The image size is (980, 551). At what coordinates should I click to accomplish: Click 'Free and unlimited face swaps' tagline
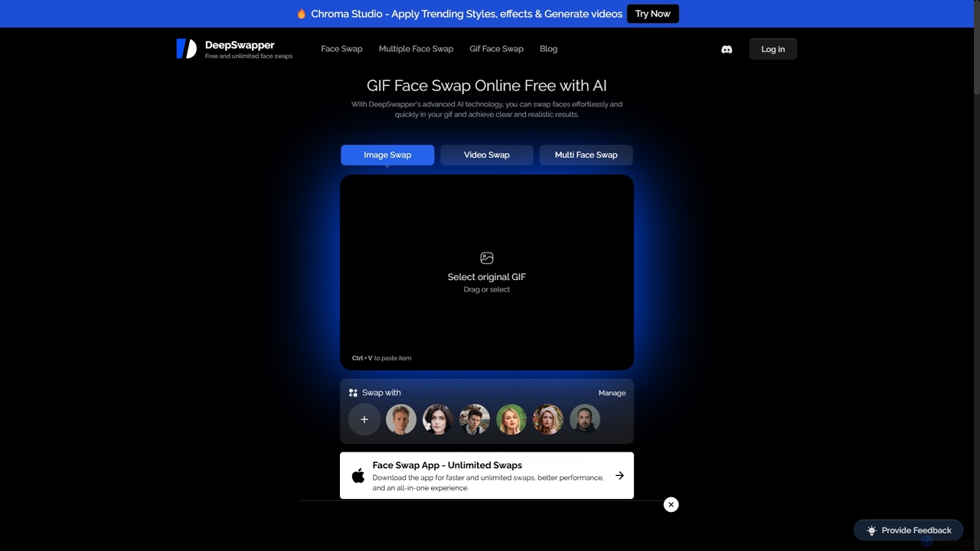[249, 56]
